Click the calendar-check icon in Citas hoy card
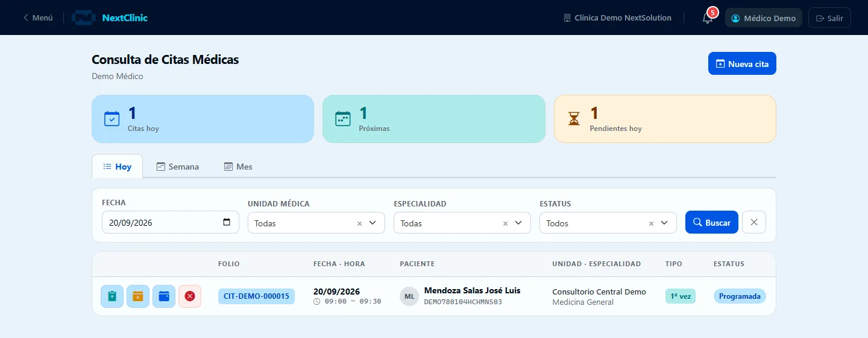The image size is (868, 338). point(112,119)
